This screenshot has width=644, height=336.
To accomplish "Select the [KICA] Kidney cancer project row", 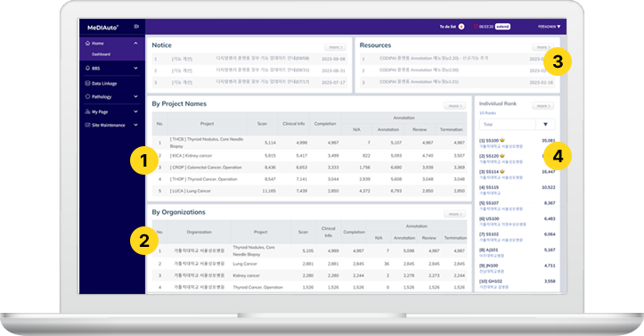I will [309, 156].
